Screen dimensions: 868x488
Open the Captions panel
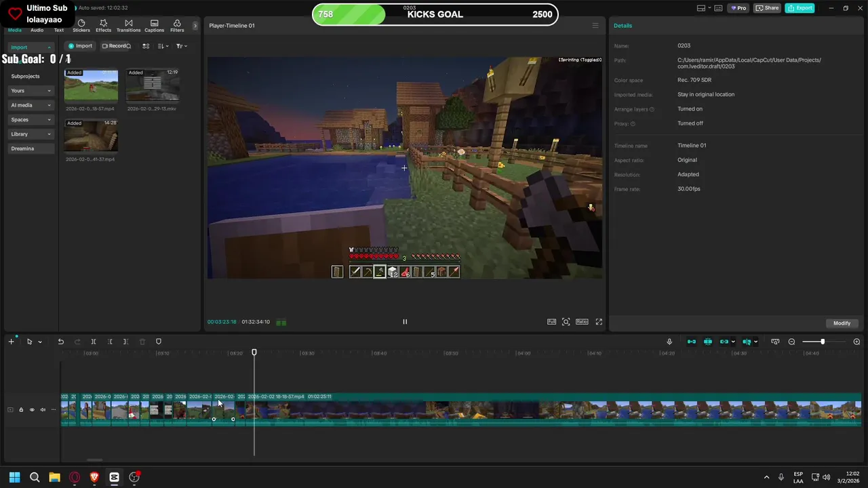click(x=154, y=26)
